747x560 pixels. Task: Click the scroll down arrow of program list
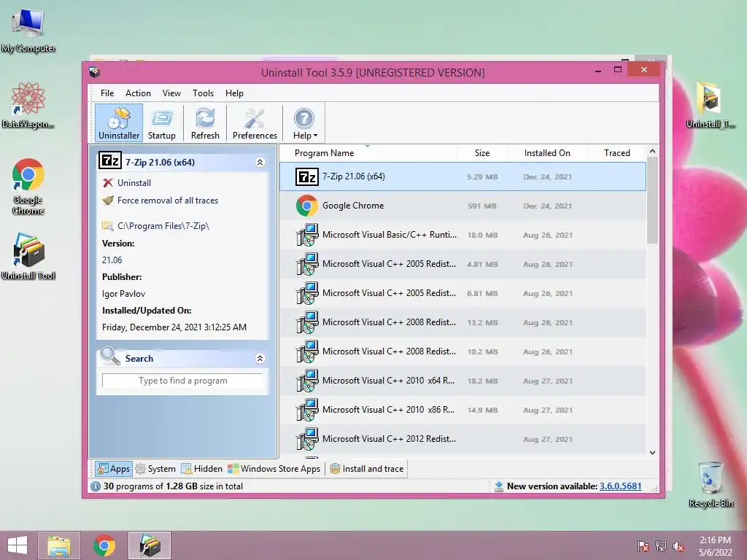(x=652, y=453)
